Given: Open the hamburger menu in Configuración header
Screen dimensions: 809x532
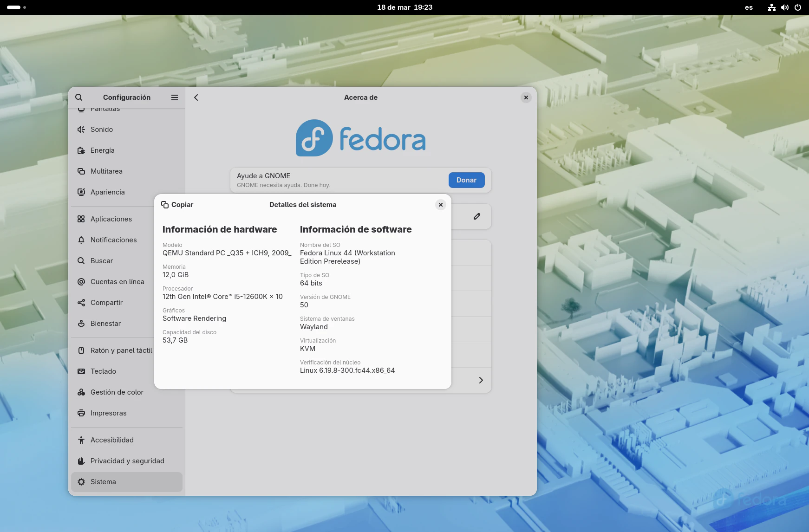Looking at the screenshot, I should (x=175, y=97).
